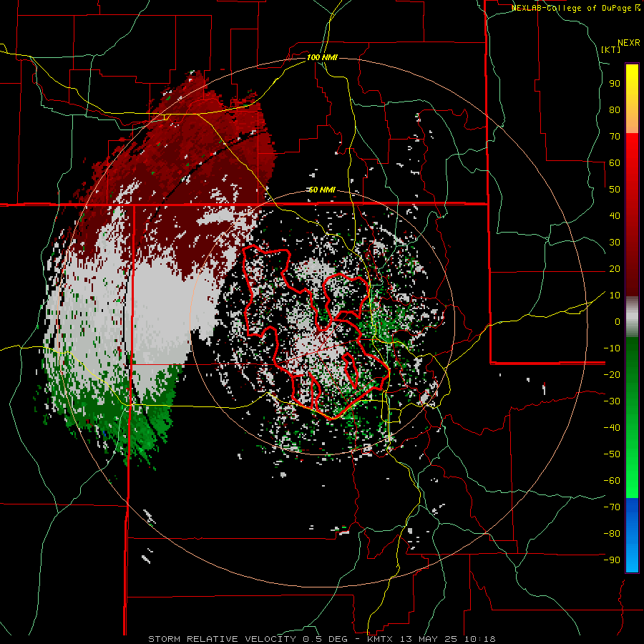644x644 pixels.
Task: Click the positive 60 value on the velocity scale
Action: [615, 162]
